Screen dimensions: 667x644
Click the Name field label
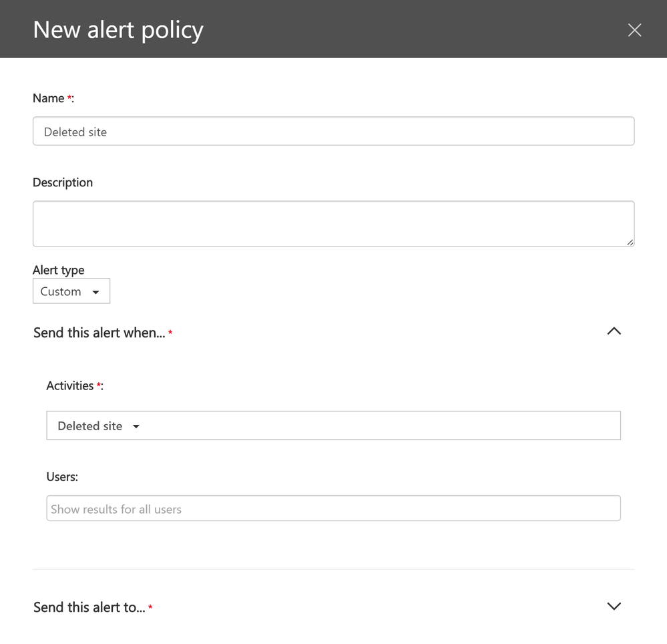coord(49,98)
